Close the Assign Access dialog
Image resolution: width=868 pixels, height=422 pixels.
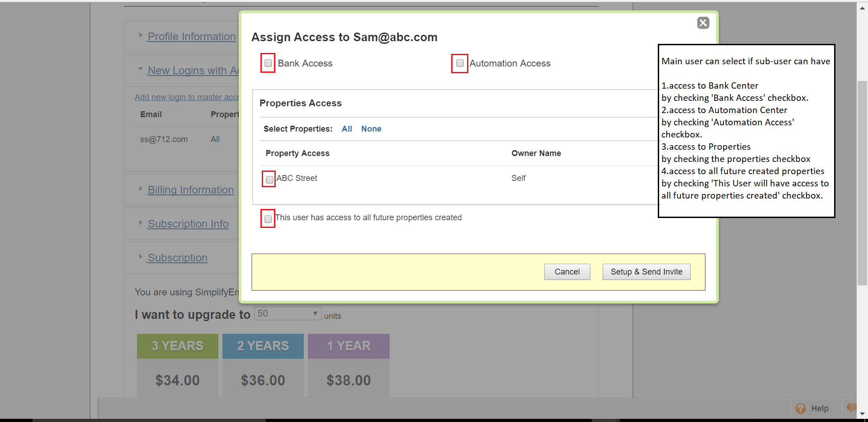click(x=703, y=23)
